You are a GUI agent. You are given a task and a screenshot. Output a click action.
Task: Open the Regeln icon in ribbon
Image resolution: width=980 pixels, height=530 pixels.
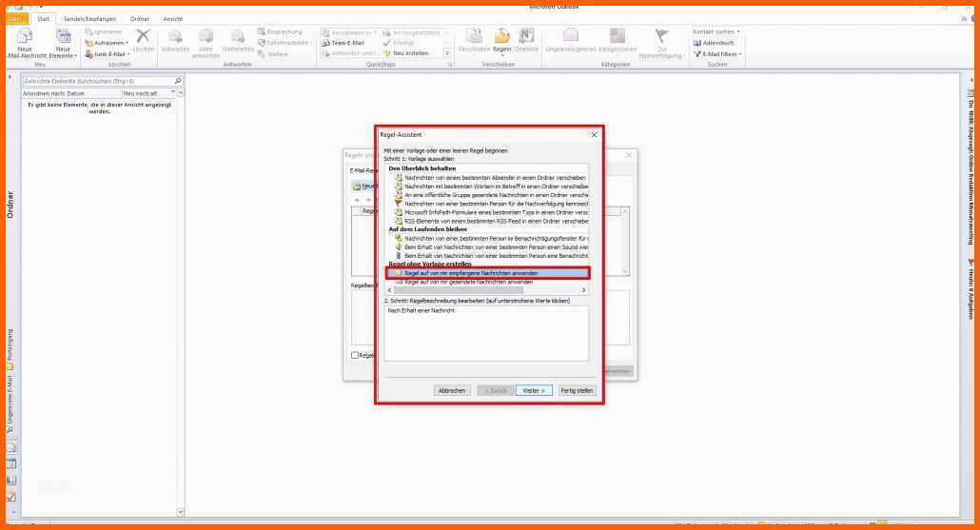tap(501, 37)
